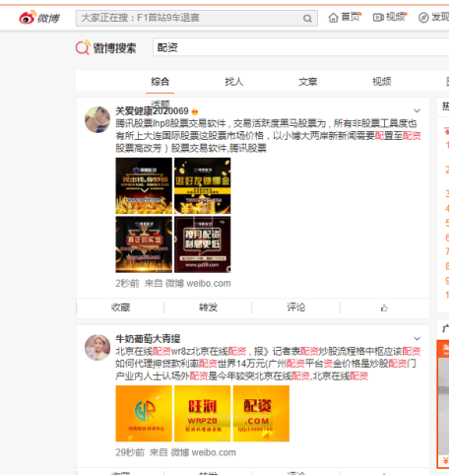Switch to the 找人 tab
The height and width of the screenshot is (476, 450).
(x=233, y=82)
